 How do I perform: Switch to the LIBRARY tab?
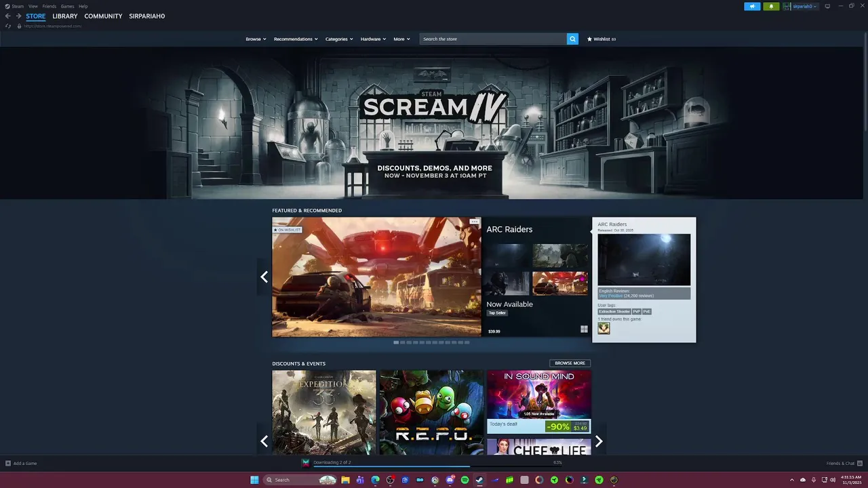65,16
